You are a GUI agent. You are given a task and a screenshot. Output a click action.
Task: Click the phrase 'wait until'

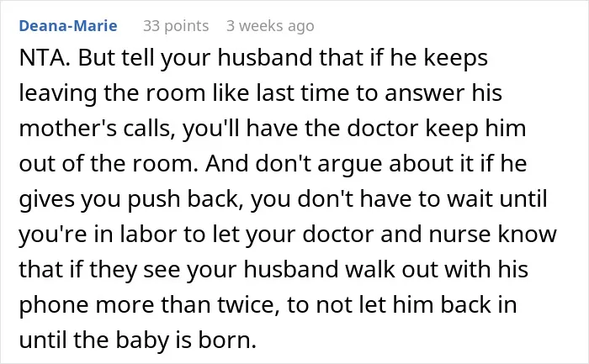click(496, 199)
